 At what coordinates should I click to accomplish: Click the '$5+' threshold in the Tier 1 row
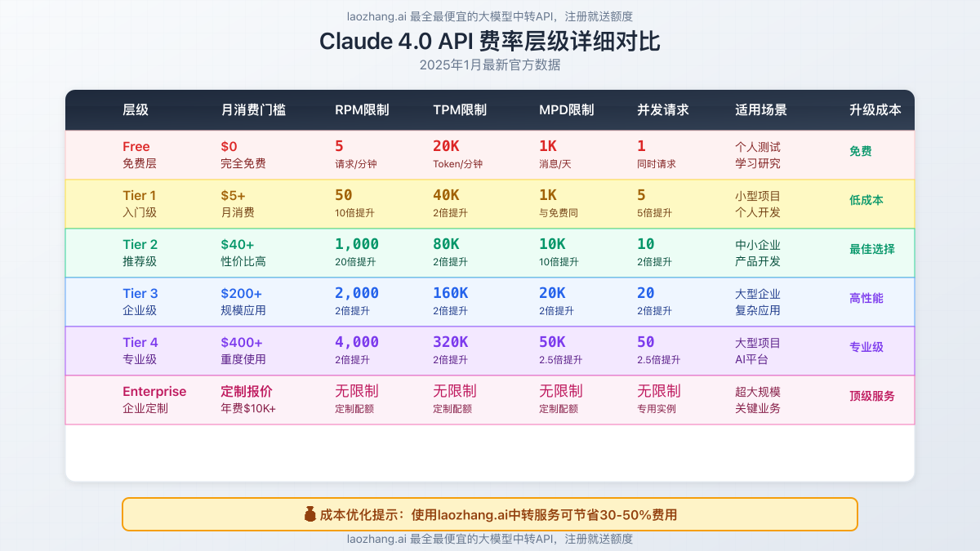[x=233, y=195]
